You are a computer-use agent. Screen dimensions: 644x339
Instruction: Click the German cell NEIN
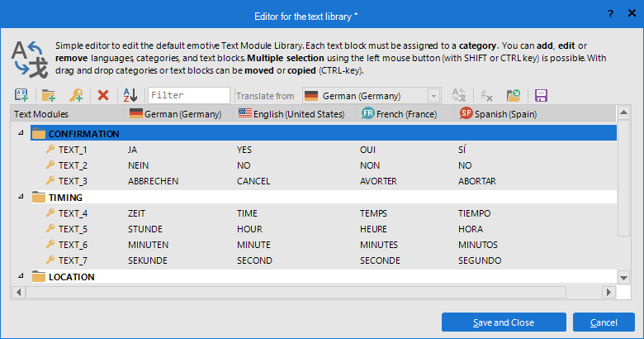pyautogui.click(x=139, y=165)
